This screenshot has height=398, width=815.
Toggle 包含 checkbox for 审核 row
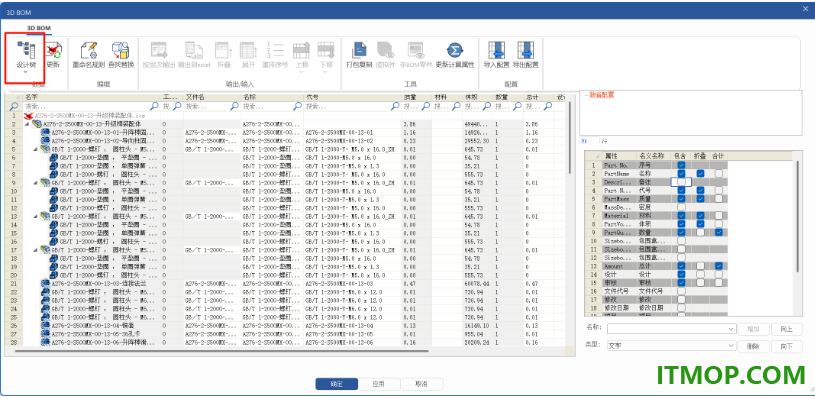(681, 282)
